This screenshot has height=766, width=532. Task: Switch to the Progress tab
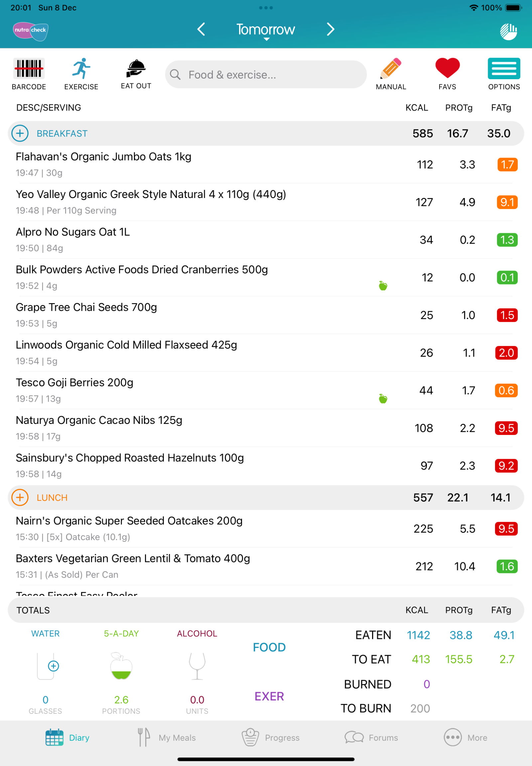point(271,737)
